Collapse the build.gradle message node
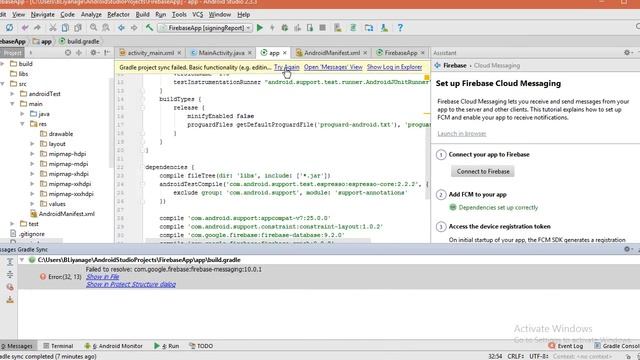The image size is (640, 360). [x=22, y=260]
